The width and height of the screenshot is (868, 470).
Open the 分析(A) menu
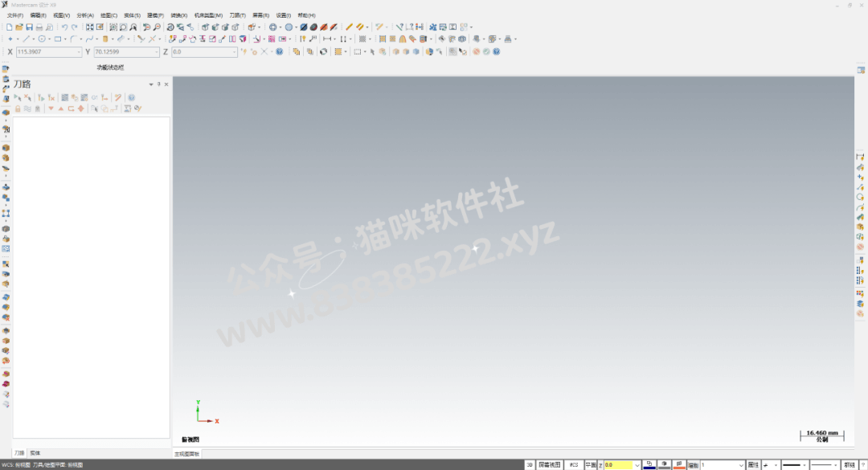(84, 15)
